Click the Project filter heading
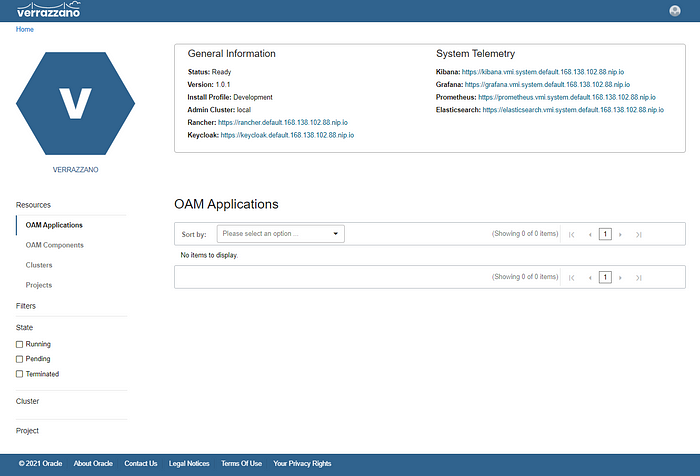 pos(27,430)
